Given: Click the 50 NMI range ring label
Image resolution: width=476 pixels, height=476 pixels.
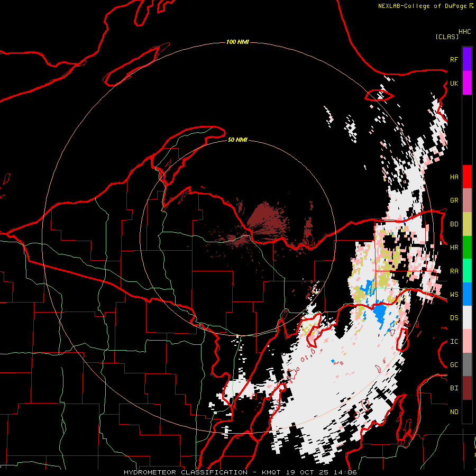Looking at the screenshot, I should click(x=237, y=140).
